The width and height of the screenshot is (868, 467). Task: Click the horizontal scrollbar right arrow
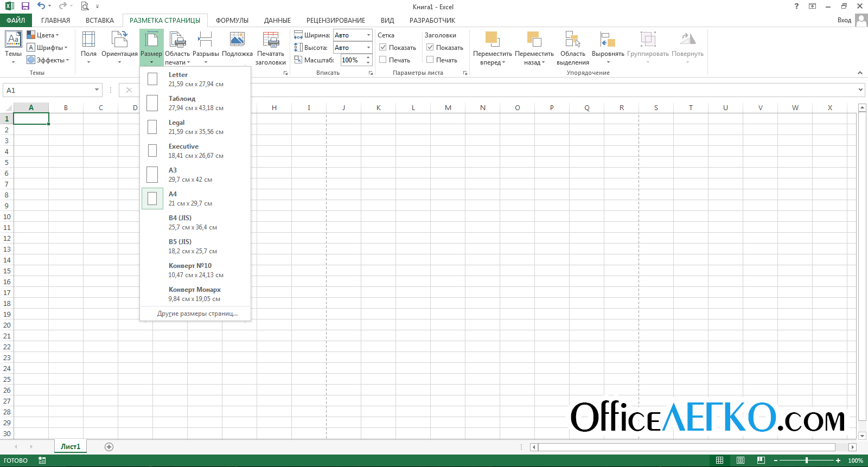click(x=853, y=447)
